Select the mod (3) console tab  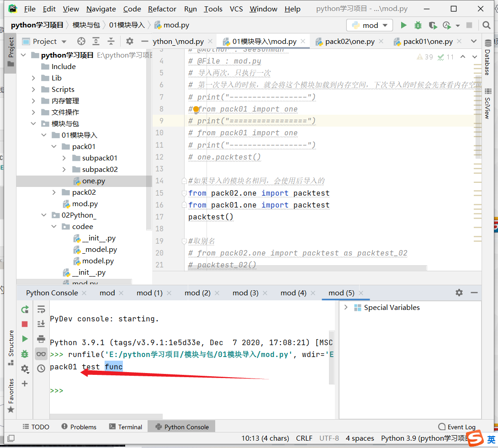click(245, 293)
